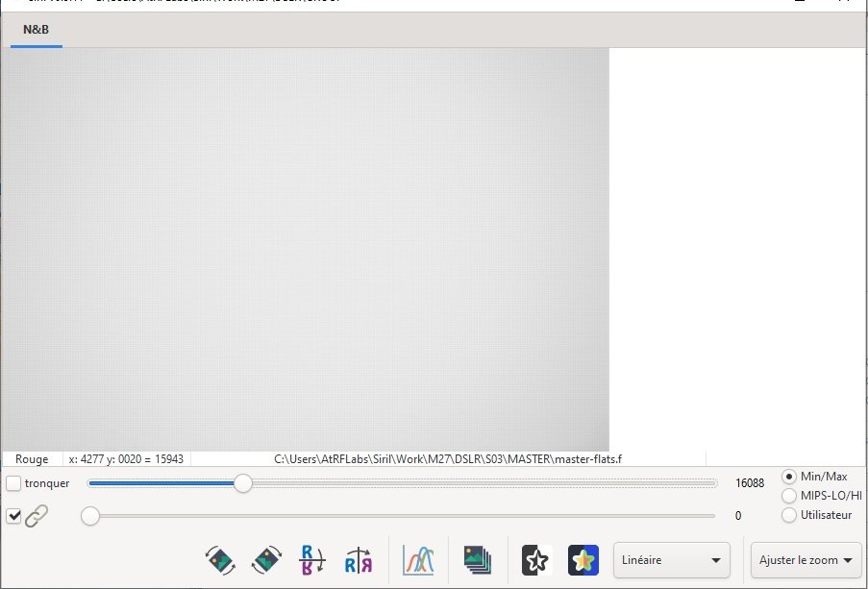
Task: Click the upper cutoff slider handle
Action: click(242, 483)
